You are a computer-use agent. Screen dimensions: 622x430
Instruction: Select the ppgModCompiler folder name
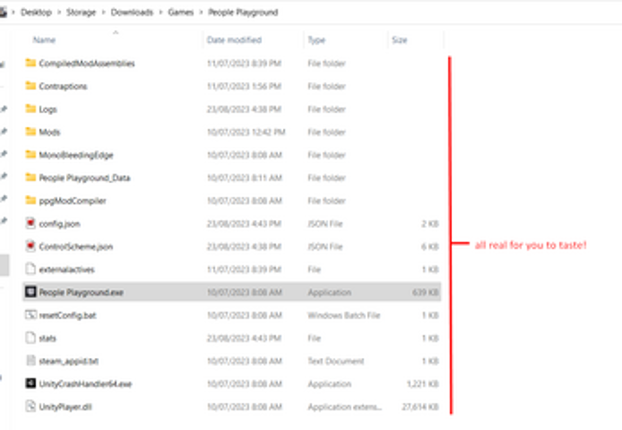tap(73, 201)
